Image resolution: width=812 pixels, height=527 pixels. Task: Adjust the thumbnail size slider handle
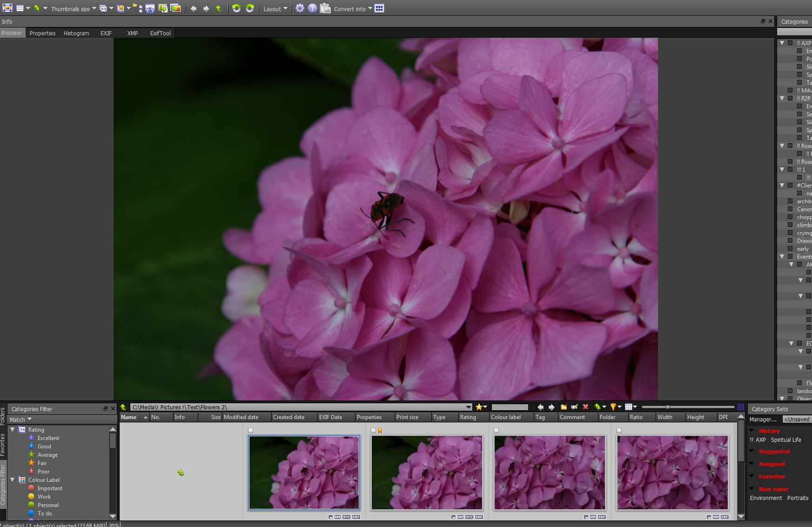coord(667,407)
